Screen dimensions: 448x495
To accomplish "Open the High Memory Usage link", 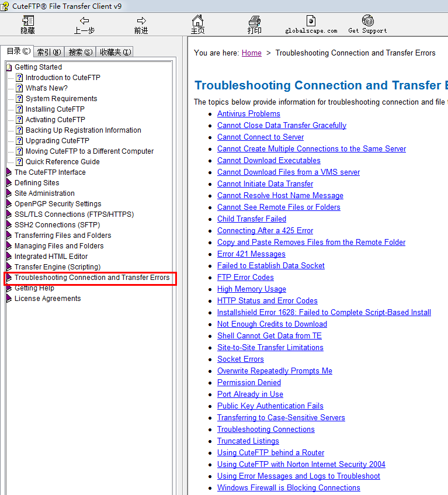I will 251,289.
